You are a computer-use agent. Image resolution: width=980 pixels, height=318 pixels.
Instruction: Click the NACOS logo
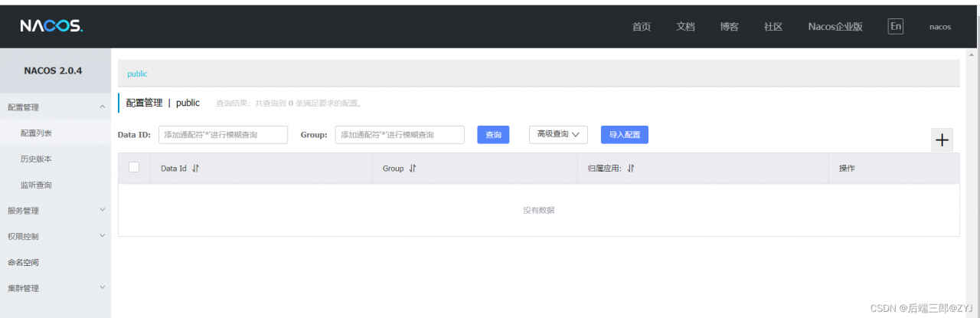coord(51,26)
